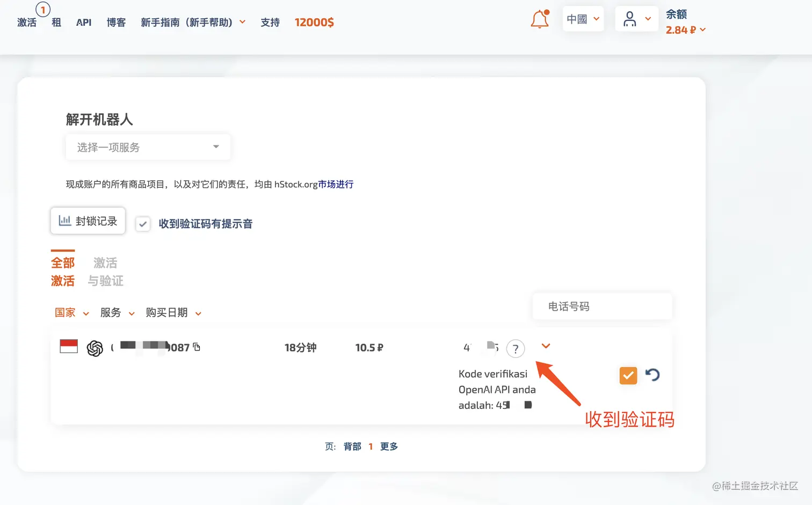Screen dimensions: 812x505
Task: Open the 租 menu item
Action: tap(56, 22)
